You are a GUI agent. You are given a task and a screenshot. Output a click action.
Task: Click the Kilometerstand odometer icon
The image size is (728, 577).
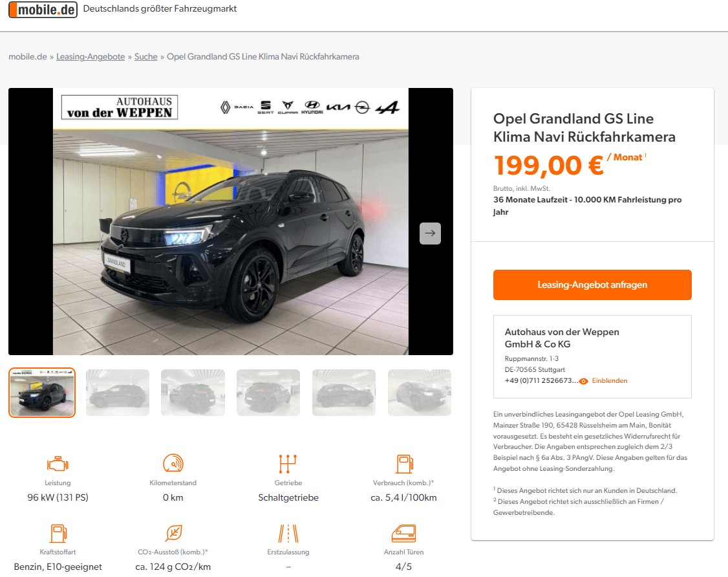[173, 463]
